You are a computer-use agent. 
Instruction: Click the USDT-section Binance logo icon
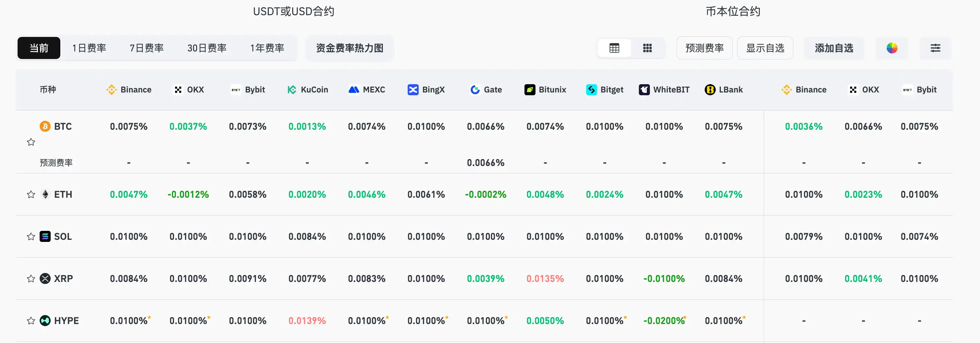pyautogui.click(x=111, y=90)
